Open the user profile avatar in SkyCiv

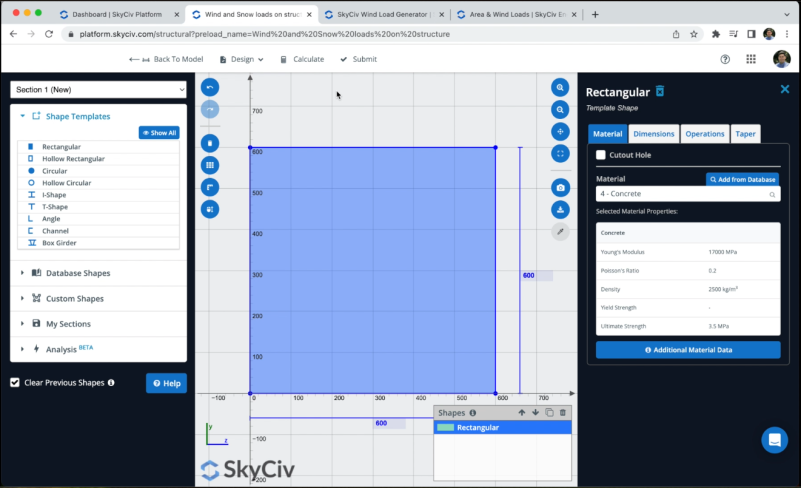click(782, 59)
